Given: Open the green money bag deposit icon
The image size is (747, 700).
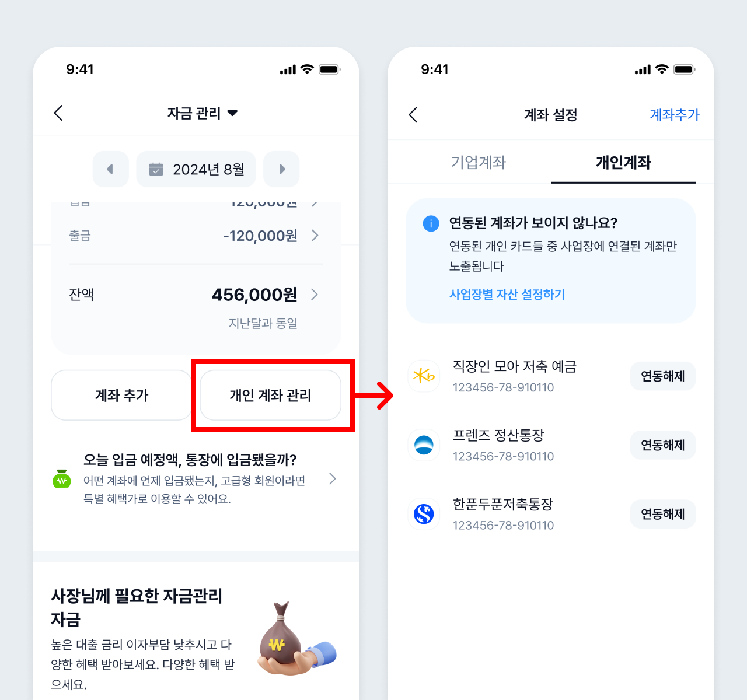Looking at the screenshot, I should click(62, 478).
